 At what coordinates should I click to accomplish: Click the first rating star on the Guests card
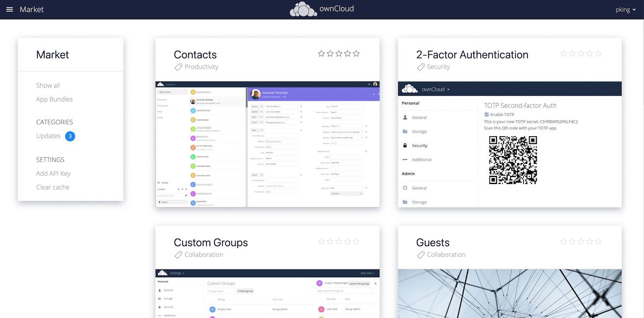(x=563, y=241)
